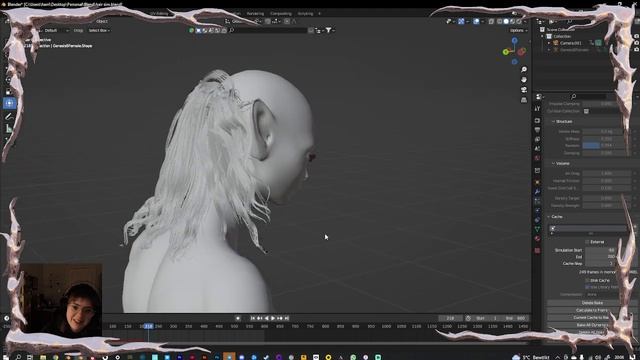The width and height of the screenshot is (640, 360).
Task: Open the Object Data green triangle tab
Action: 537,229
